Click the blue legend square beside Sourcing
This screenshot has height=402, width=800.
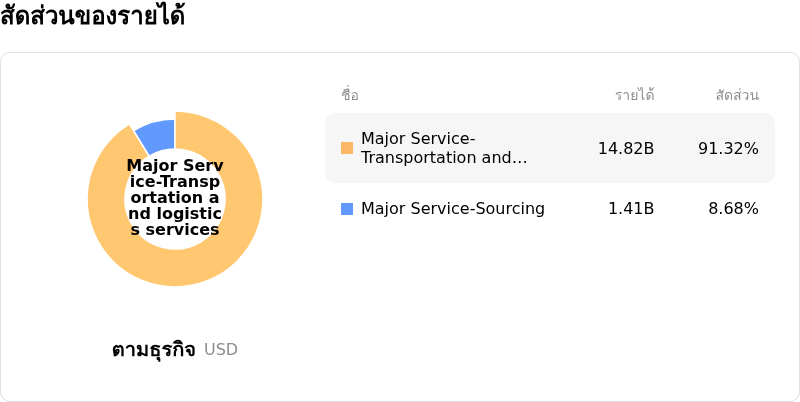pyautogui.click(x=347, y=209)
